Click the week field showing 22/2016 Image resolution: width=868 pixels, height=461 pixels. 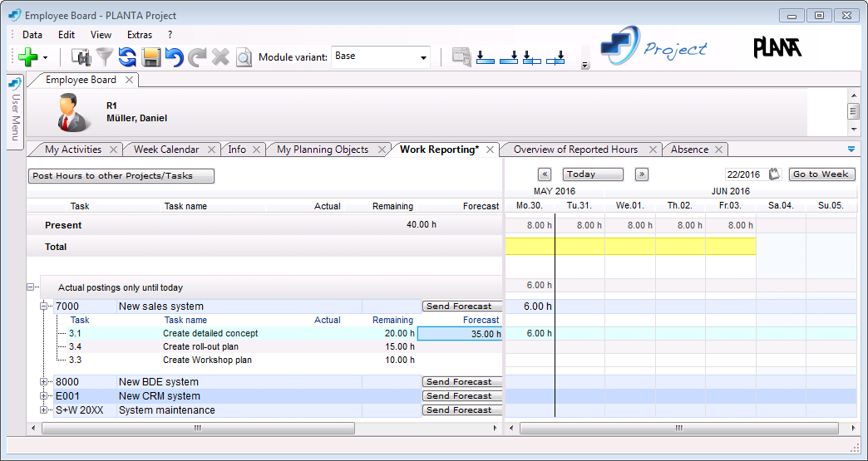[745, 174]
